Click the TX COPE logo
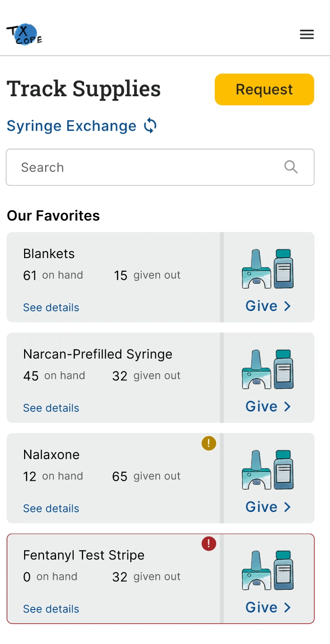 click(25, 35)
